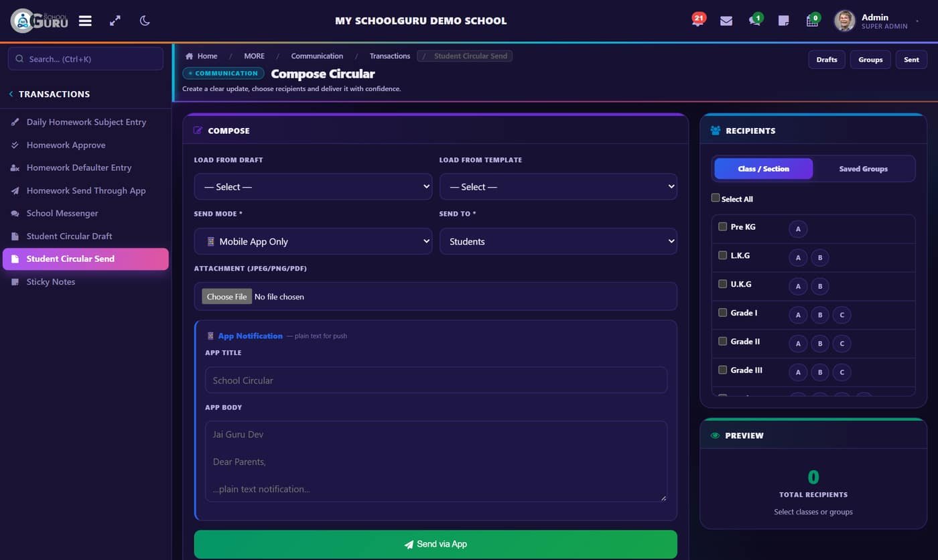The image size is (938, 560).
Task: Open the chat icon with 1 badge
Action: point(755,20)
